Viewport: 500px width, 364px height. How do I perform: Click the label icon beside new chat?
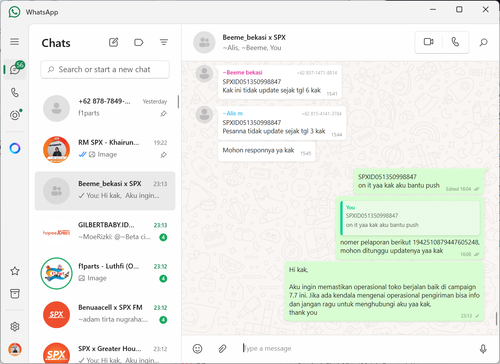tap(138, 42)
